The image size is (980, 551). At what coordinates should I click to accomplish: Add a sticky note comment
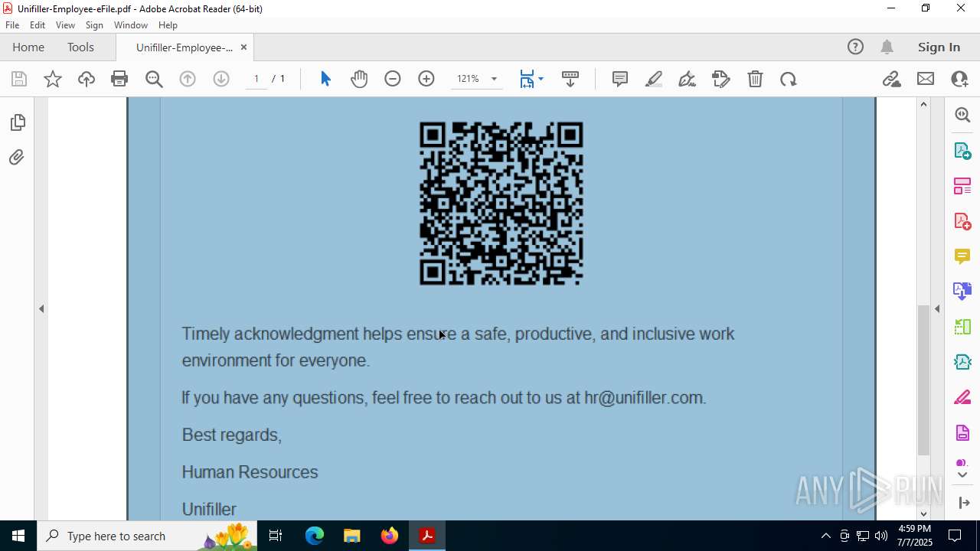[620, 79]
